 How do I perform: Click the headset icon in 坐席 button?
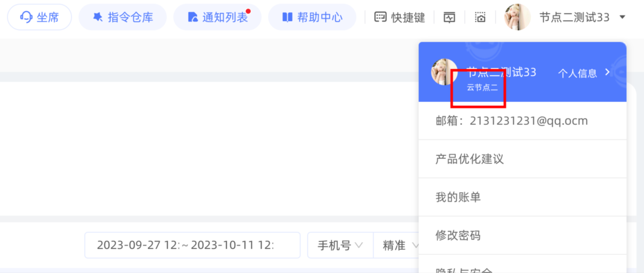pyautogui.click(x=26, y=17)
